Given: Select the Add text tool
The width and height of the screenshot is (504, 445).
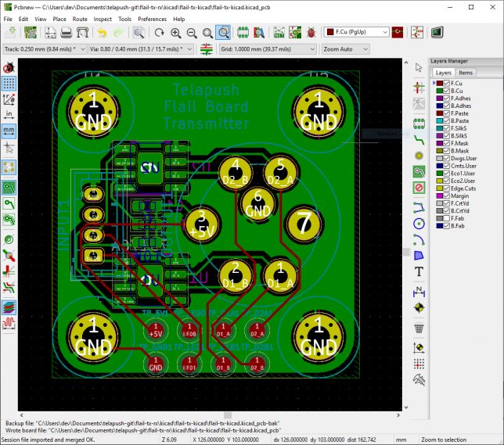Looking at the screenshot, I should pyautogui.click(x=419, y=272).
